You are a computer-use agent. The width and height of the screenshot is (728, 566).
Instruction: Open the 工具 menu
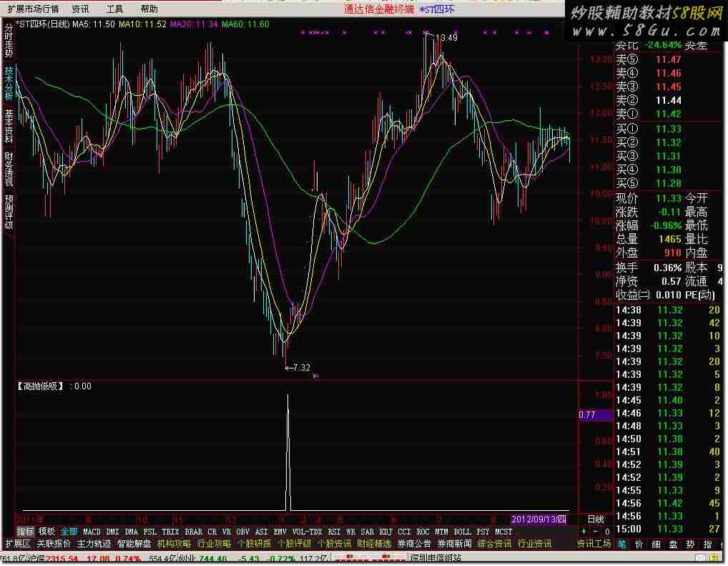(x=114, y=9)
